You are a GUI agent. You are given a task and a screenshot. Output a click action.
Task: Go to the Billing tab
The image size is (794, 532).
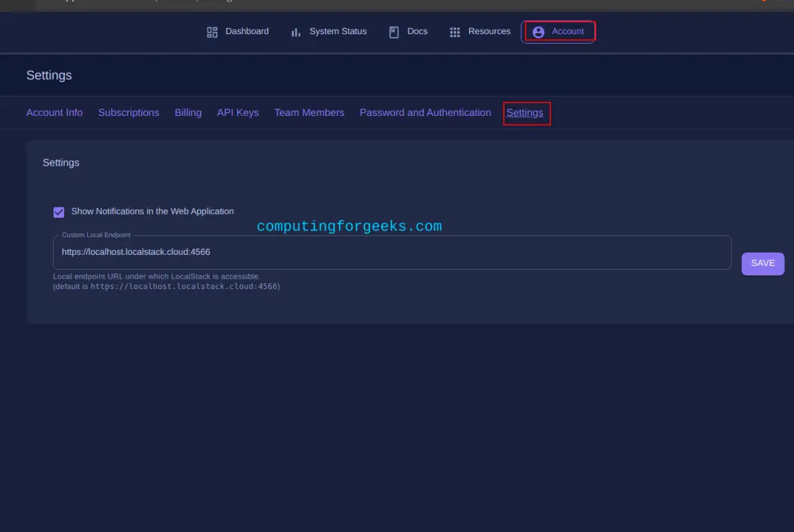188,113
